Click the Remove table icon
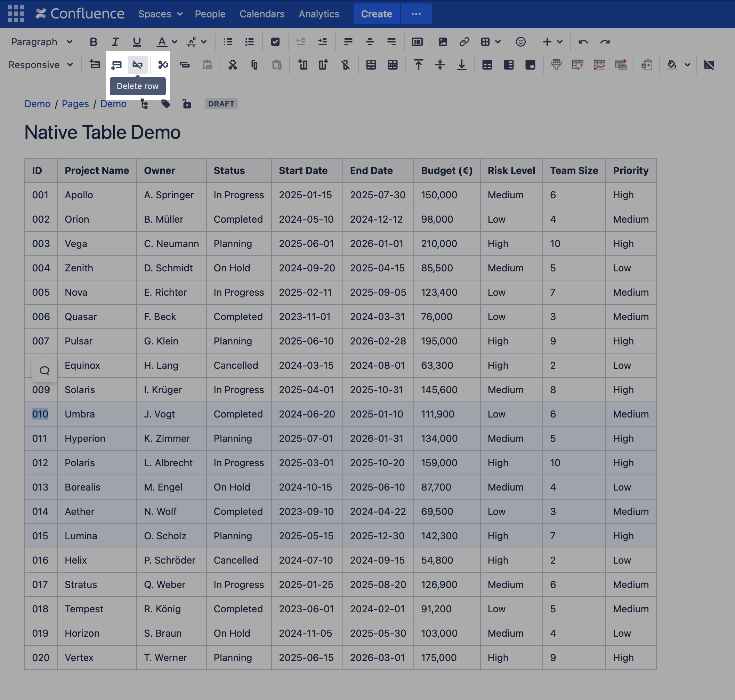This screenshot has height=700, width=735. [x=709, y=65]
